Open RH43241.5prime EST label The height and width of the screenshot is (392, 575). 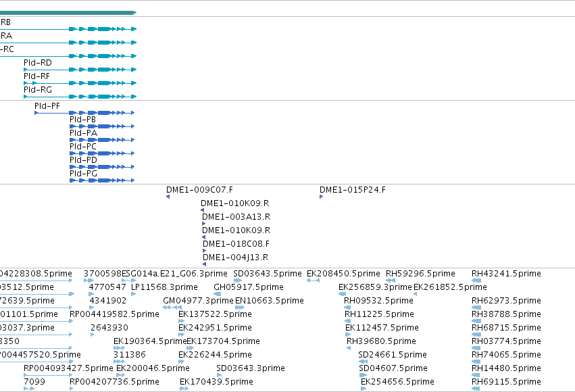[x=507, y=274]
